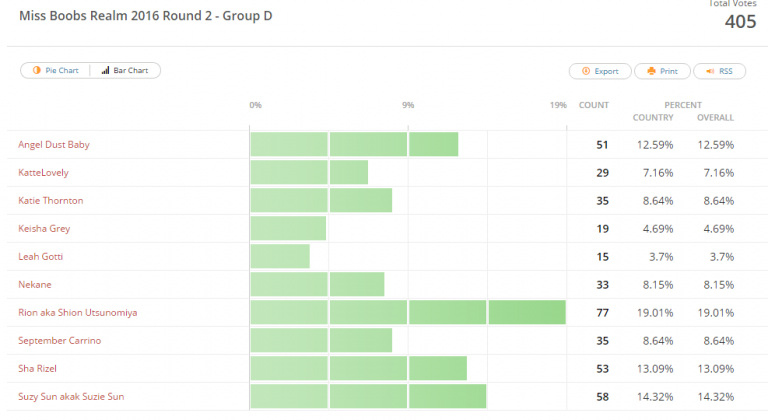
Task: Switch to Bar Chart view
Action: click(125, 70)
